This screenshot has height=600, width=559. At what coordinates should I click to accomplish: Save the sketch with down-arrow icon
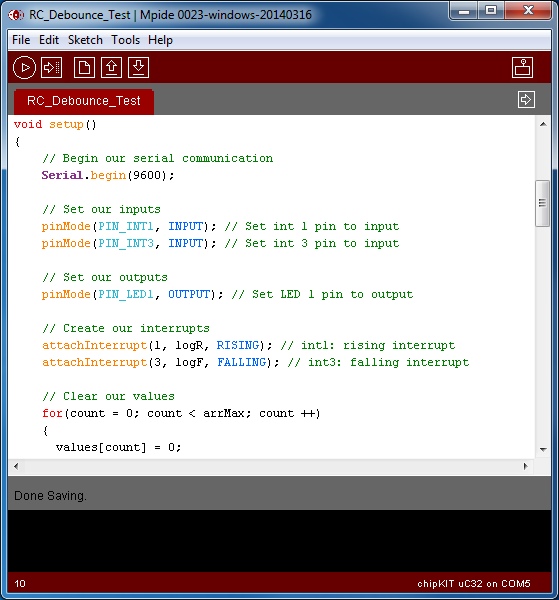click(139, 68)
